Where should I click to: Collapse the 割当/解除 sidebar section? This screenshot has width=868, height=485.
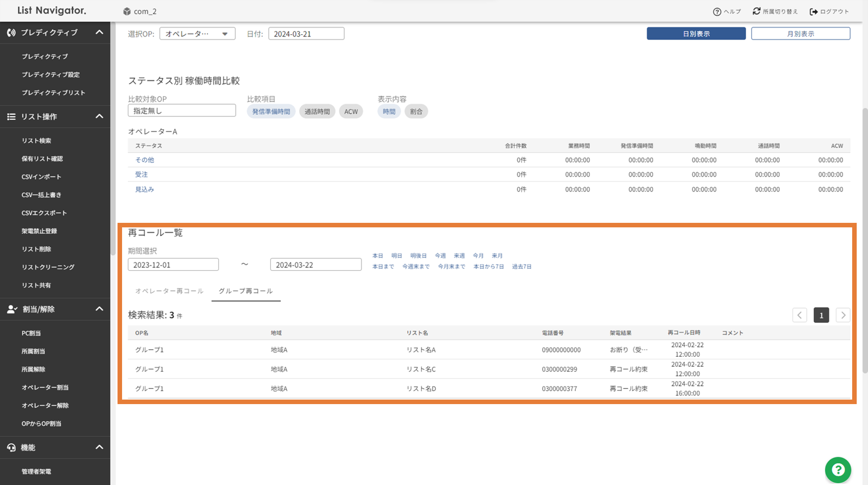click(x=99, y=309)
